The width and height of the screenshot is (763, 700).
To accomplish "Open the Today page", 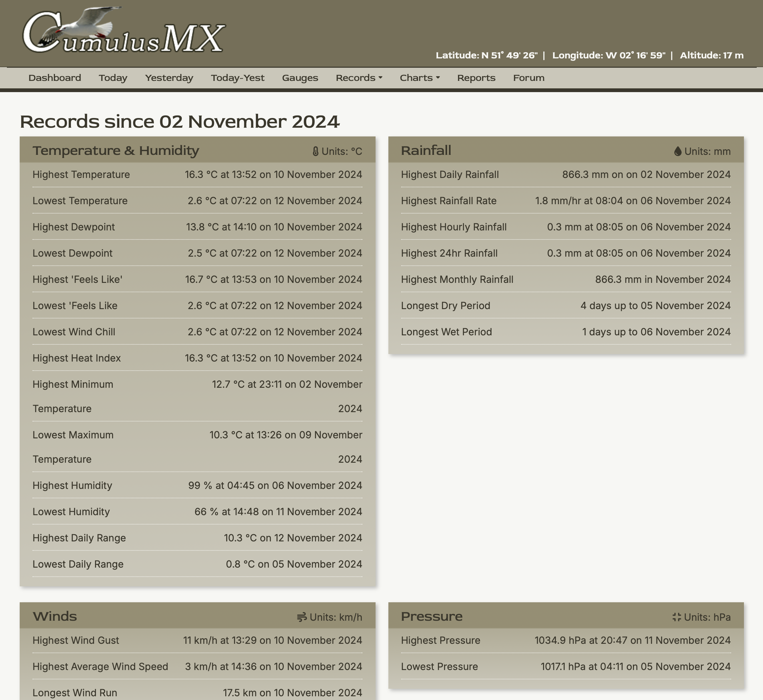I will coord(113,78).
